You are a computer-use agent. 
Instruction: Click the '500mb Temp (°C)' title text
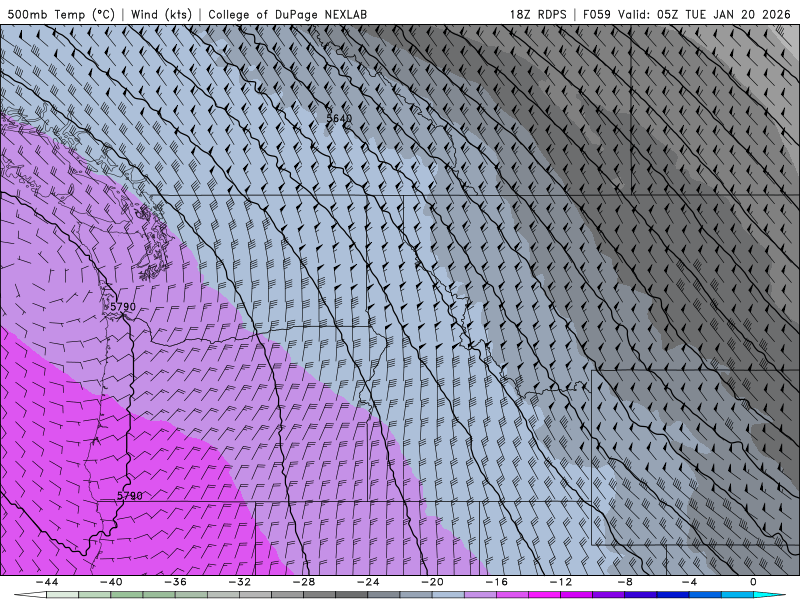tap(61, 14)
